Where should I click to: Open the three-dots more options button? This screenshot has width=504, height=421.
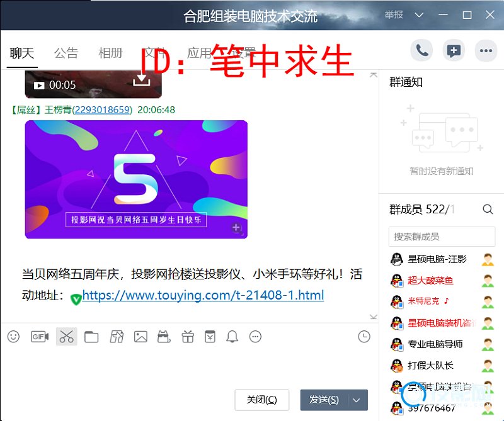486,50
